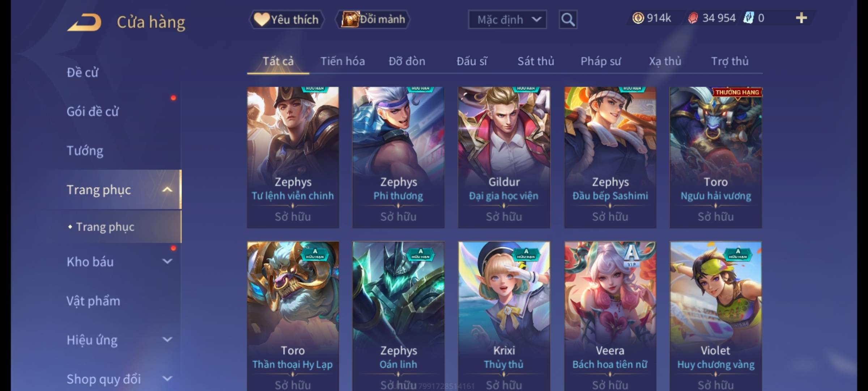Select Gildur Đại gia học viện skin
The height and width of the screenshot is (391, 868).
[x=504, y=157]
